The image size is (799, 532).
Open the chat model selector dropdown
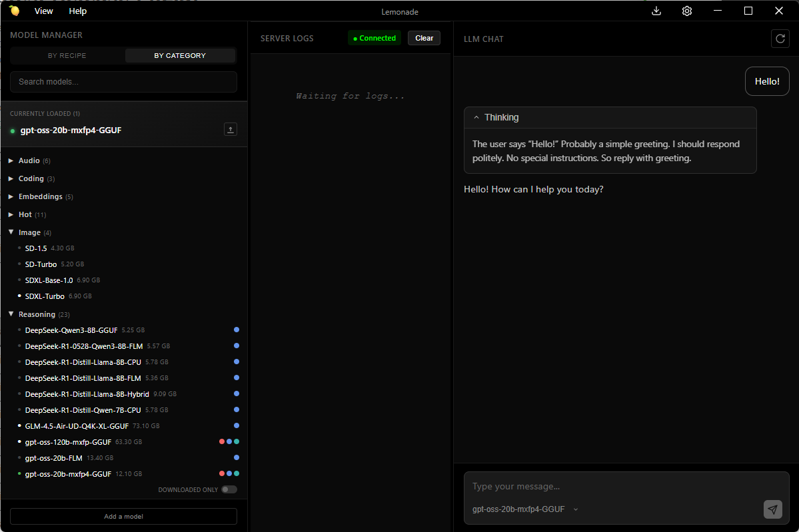(x=525, y=509)
